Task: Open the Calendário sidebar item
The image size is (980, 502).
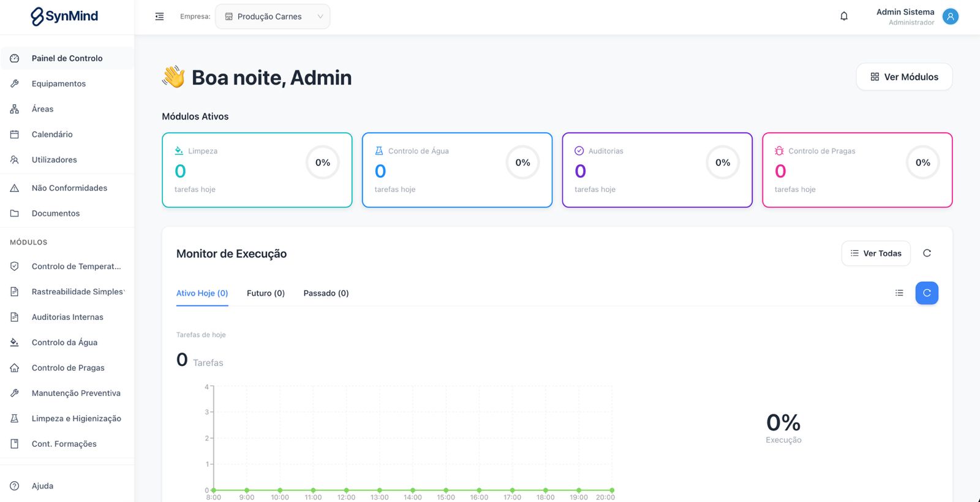Action: point(52,134)
